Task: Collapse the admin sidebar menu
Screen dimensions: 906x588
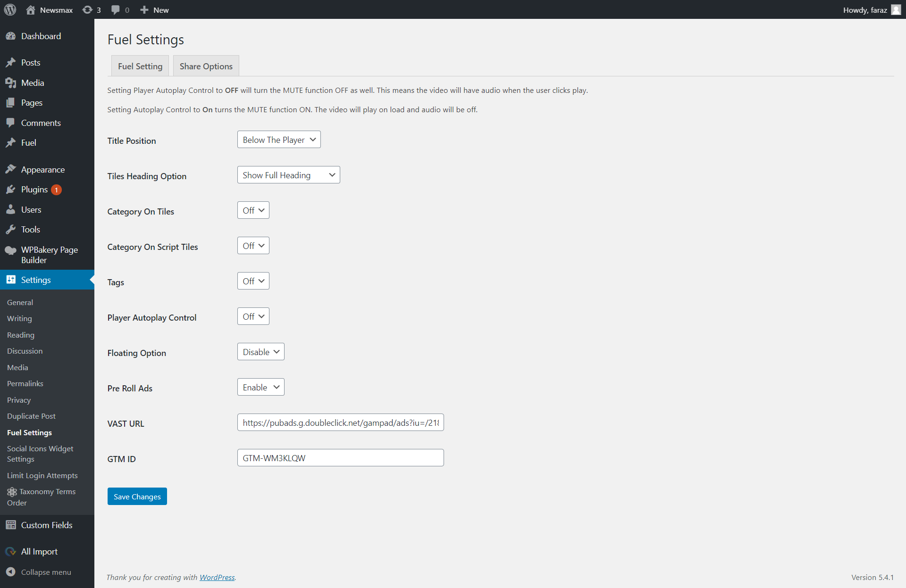Action: coord(45,572)
